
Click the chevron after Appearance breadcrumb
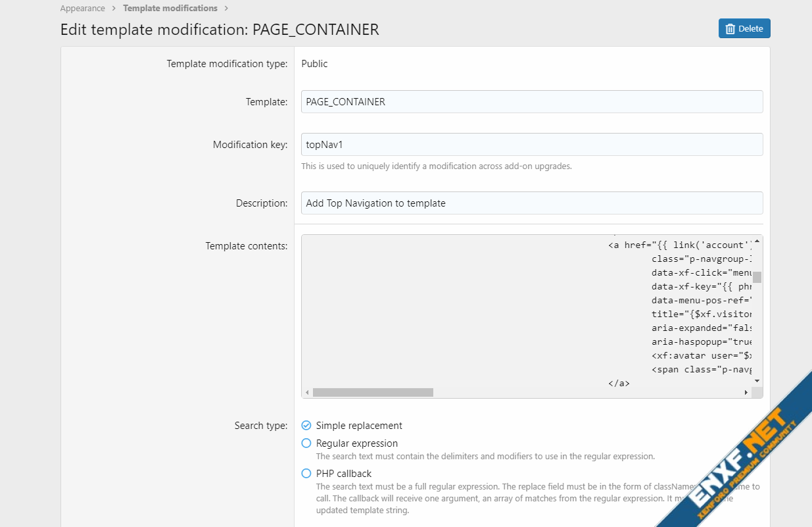coord(114,9)
